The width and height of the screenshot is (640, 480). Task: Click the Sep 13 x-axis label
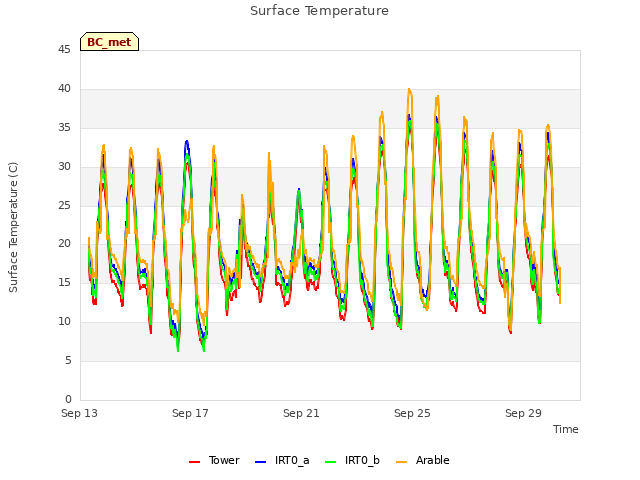[80, 413]
